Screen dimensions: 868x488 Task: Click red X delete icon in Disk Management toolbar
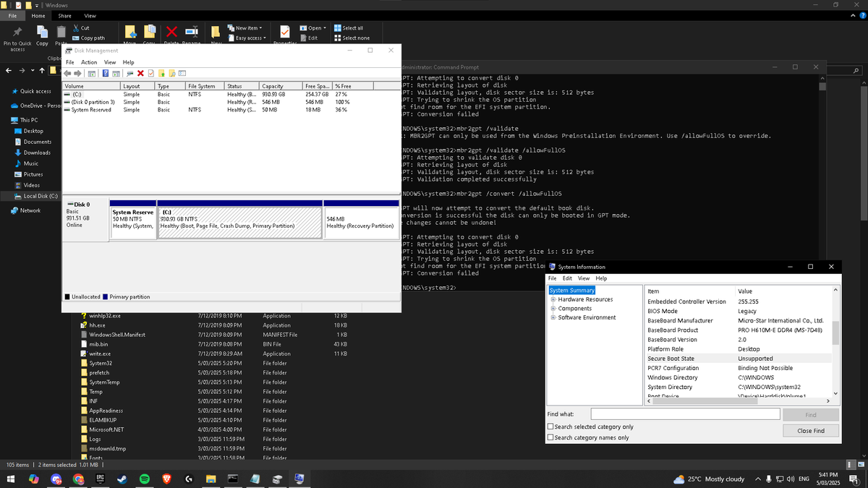point(140,73)
